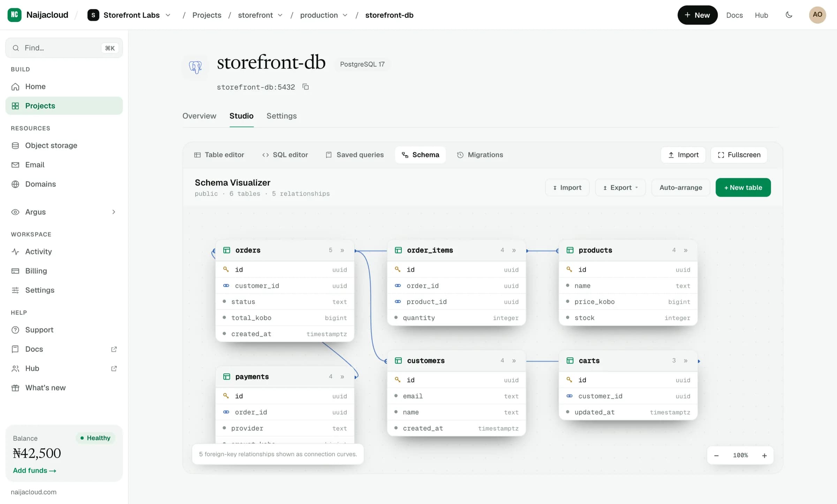Open the Export dropdown in Schema Visualizer

pos(620,188)
